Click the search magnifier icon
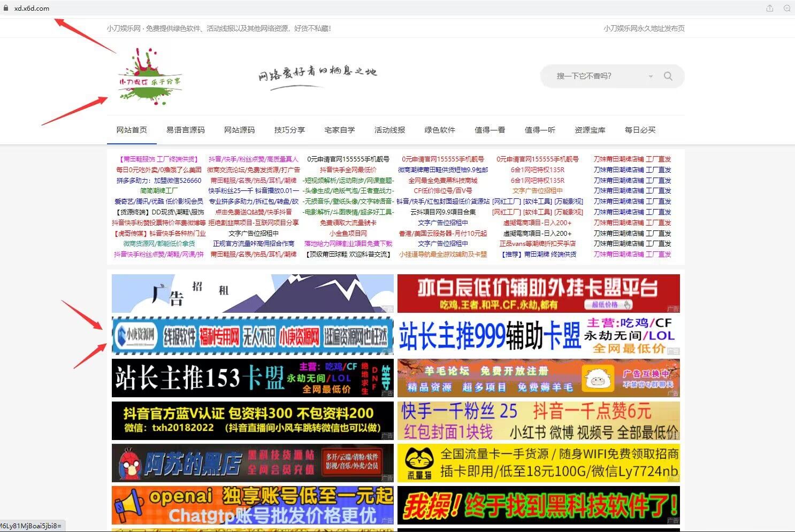Screen dimensions: 795x532 pyautogui.click(x=668, y=76)
